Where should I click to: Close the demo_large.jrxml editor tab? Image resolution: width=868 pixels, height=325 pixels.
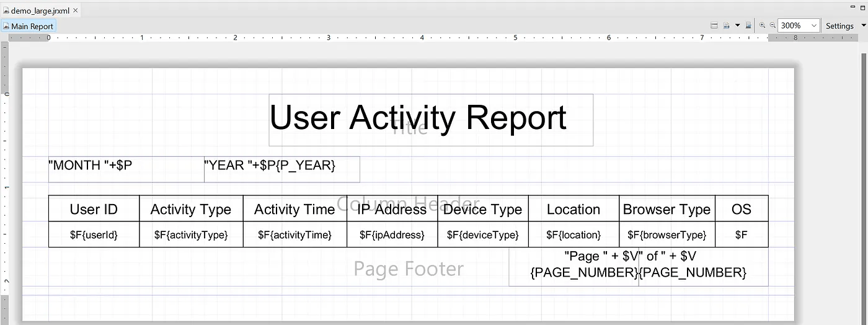(75, 11)
